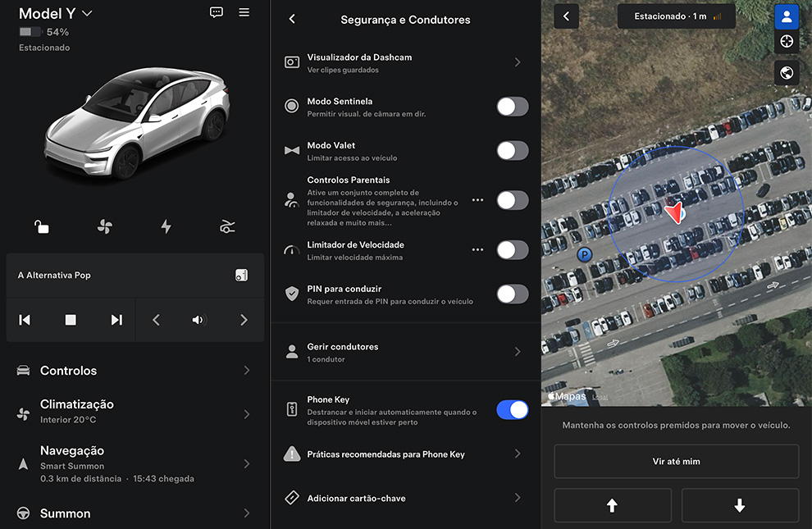Open the hamburger menu icon

click(x=244, y=12)
